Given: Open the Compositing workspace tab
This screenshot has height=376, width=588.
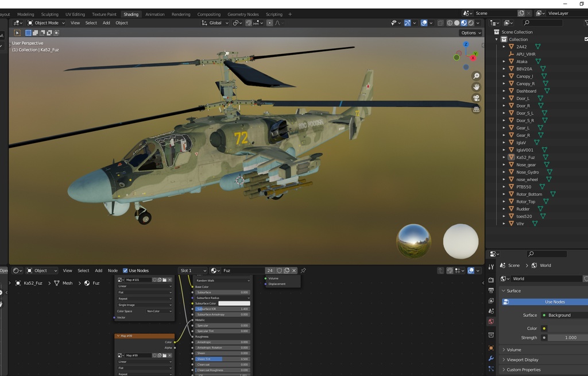Looking at the screenshot, I should coord(208,14).
